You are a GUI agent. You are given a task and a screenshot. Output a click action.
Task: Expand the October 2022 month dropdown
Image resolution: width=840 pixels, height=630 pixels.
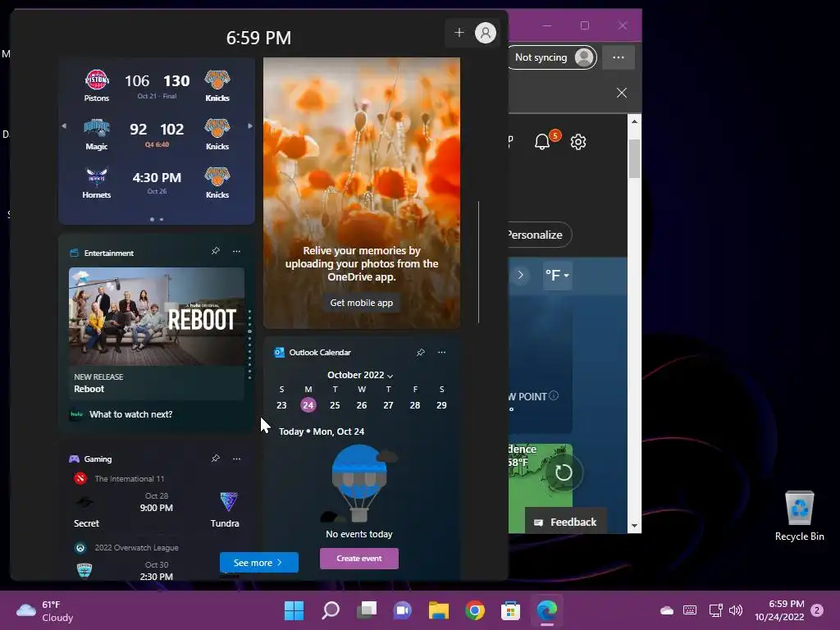[x=360, y=375]
